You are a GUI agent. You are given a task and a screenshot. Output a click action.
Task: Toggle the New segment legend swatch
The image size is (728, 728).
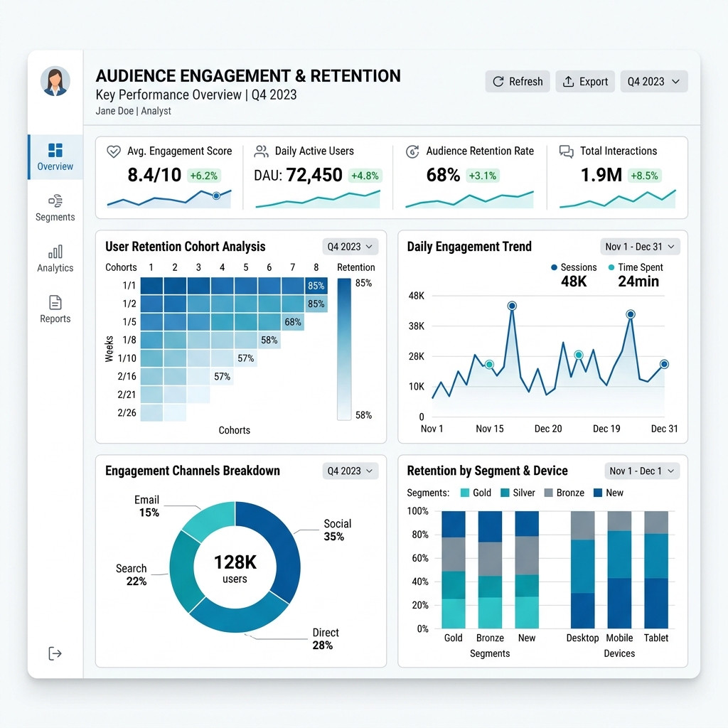tap(598, 493)
